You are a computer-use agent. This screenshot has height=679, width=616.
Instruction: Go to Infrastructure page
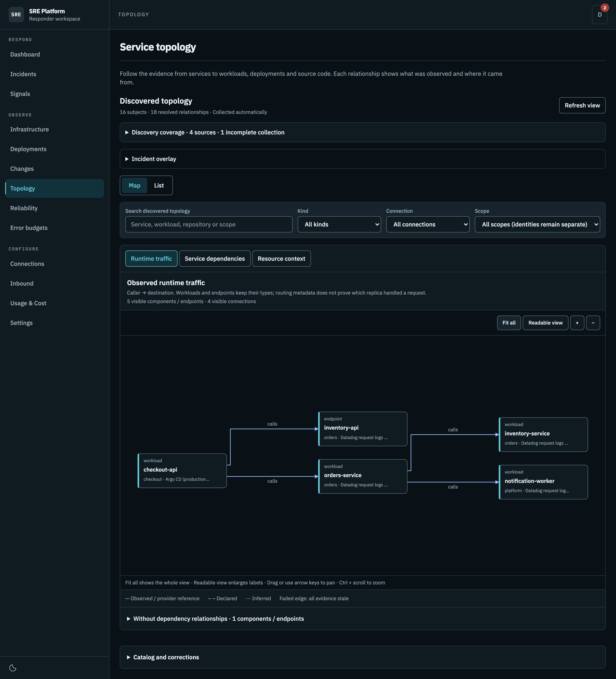coord(55,129)
